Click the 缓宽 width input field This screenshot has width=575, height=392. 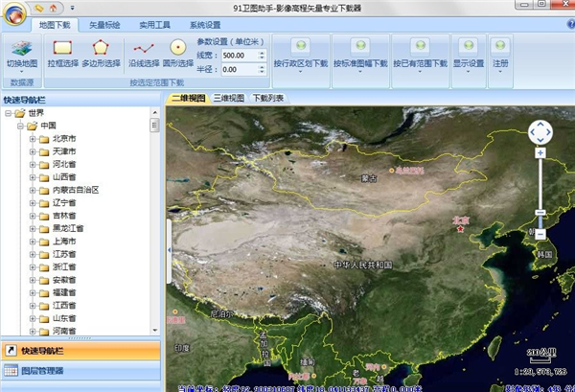tap(241, 55)
